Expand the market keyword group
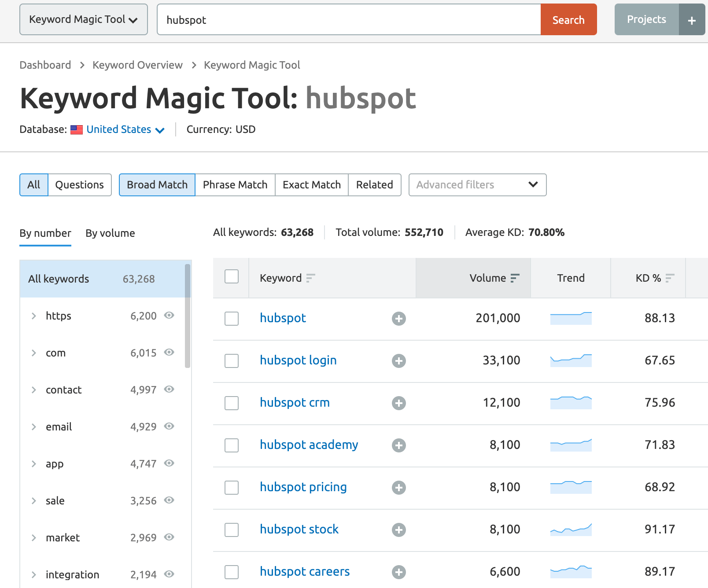This screenshot has width=708, height=588. tap(33, 538)
